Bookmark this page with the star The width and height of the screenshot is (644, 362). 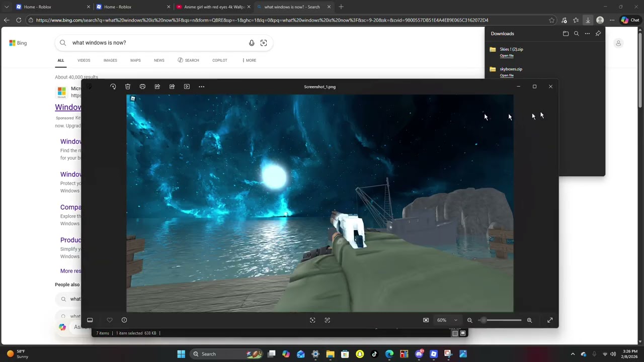coord(552,20)
